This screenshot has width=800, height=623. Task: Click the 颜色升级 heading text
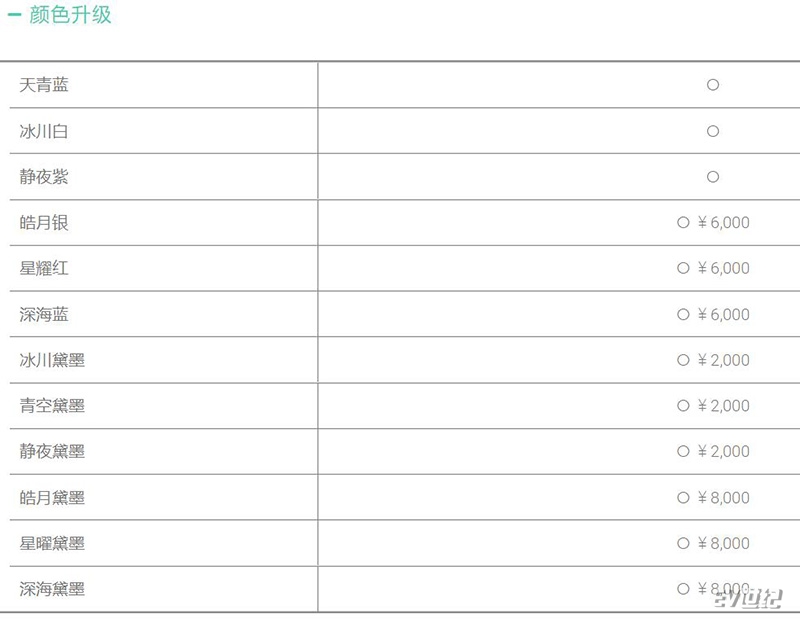pyautogui.click(x=70, y=14)
